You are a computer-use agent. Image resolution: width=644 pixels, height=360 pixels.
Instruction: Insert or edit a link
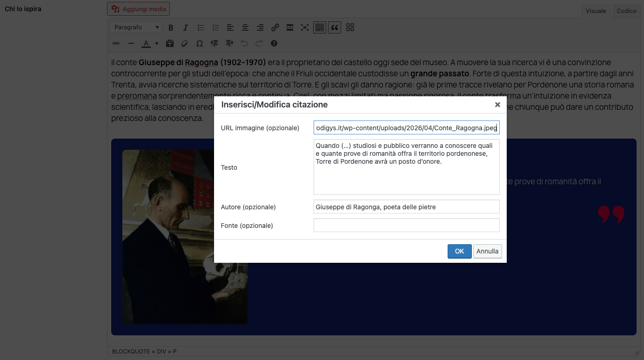275,27
